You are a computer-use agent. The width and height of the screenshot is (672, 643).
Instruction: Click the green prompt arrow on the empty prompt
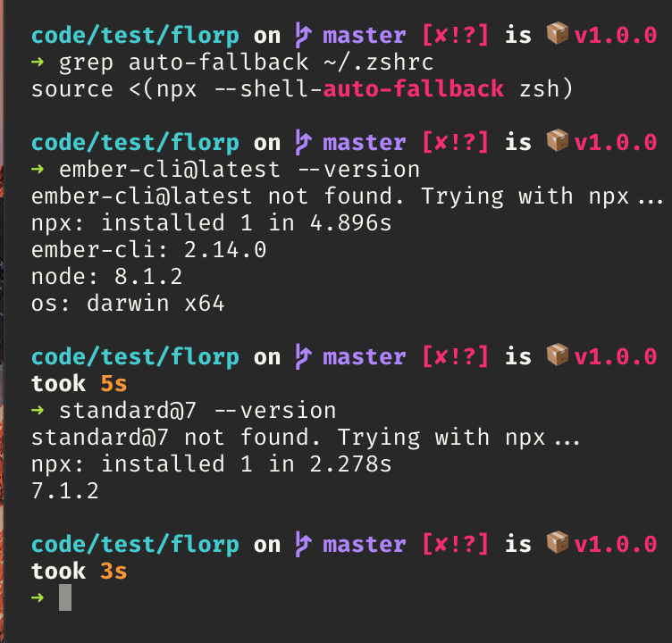38,597
